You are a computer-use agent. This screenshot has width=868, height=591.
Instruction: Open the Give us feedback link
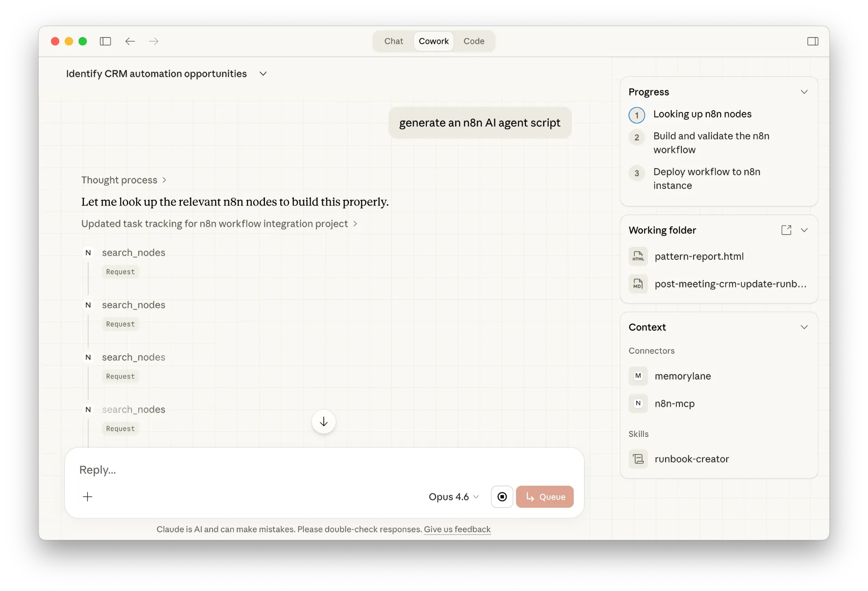(x=457, y=529)
